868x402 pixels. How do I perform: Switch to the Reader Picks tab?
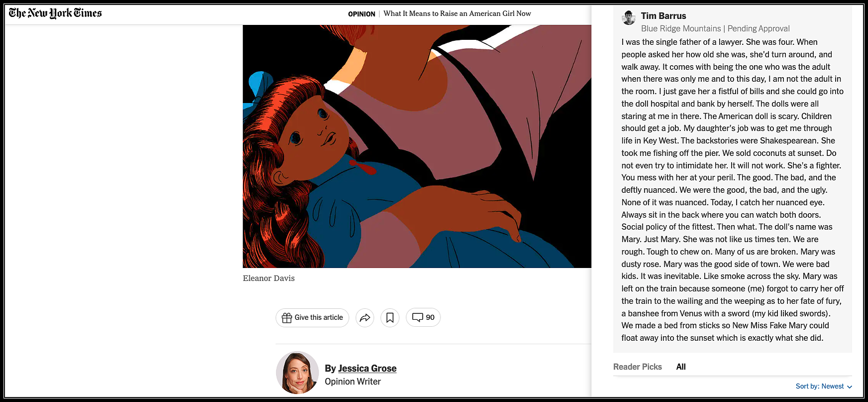coord(638,367)
